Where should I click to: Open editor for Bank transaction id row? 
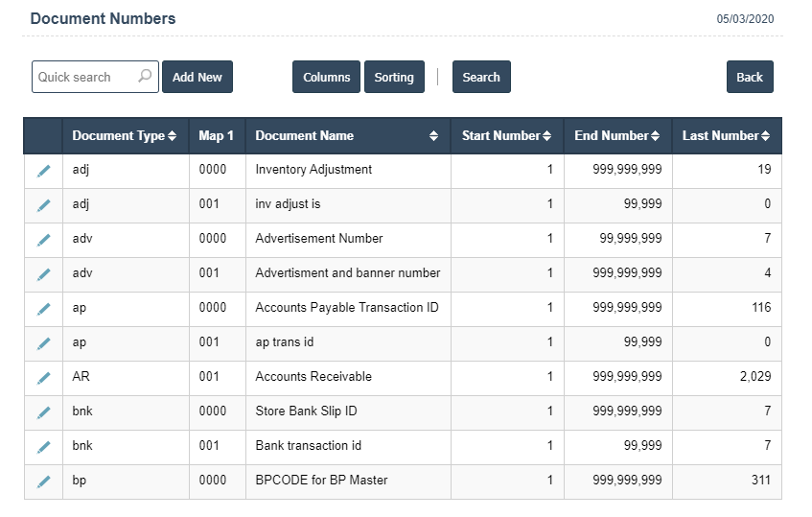(43, 447)
